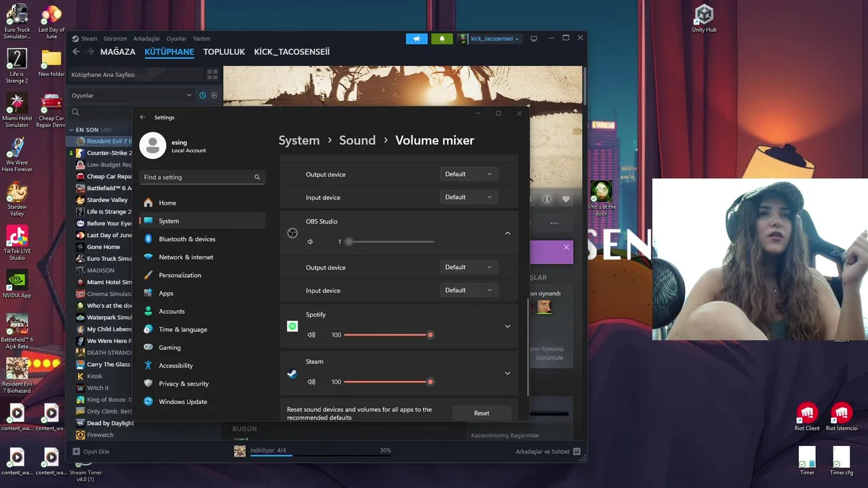Click the Steam library search magnifier
Viewport: 868px width, 488px height.
coord(75,112)
